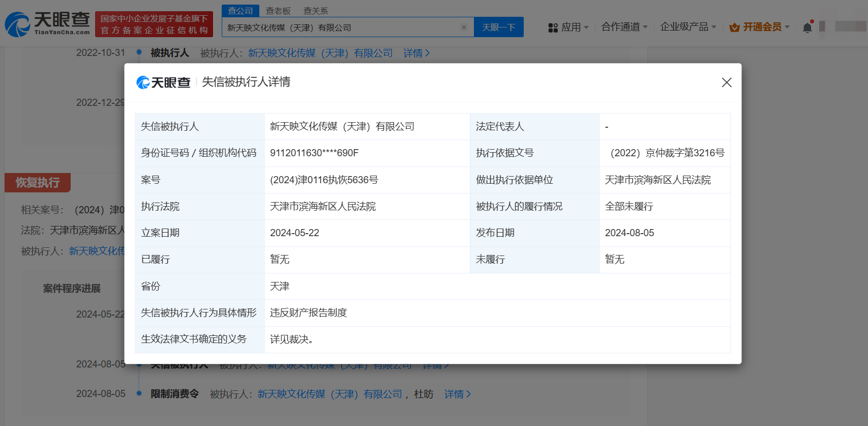
Task: Switch to 查公司 tab
Action: 240,11
